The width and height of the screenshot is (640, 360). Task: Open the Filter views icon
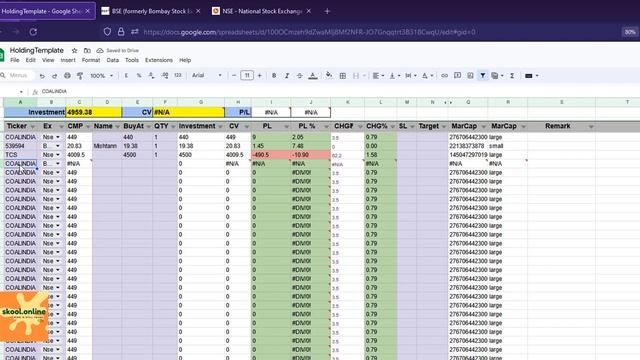point(497,76)
